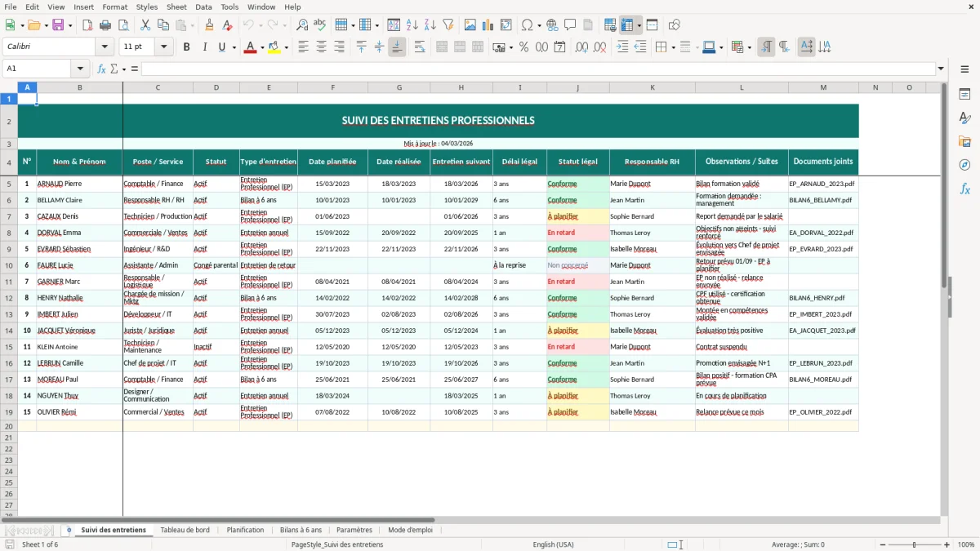Click the Sum sigma button
The image size is (980, 551).
point(114,69)
